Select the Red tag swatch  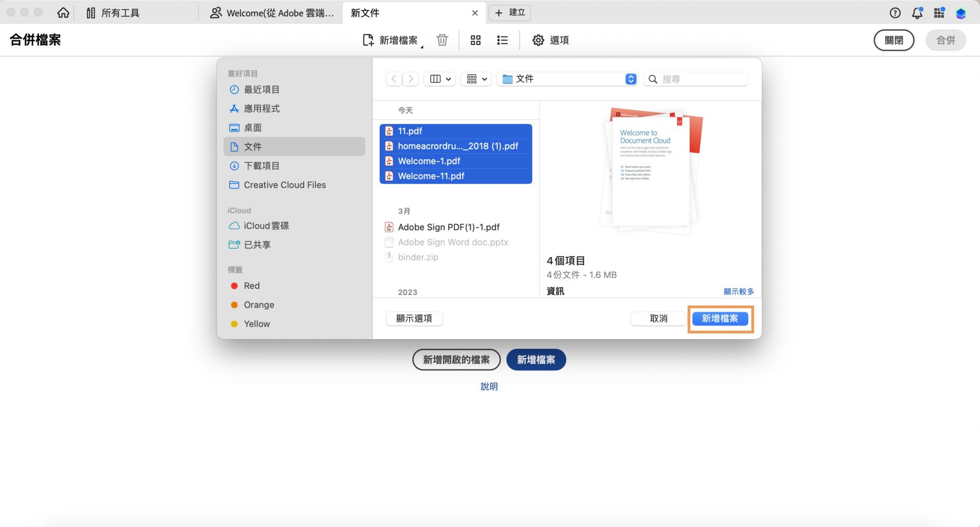tap(234, 286)
